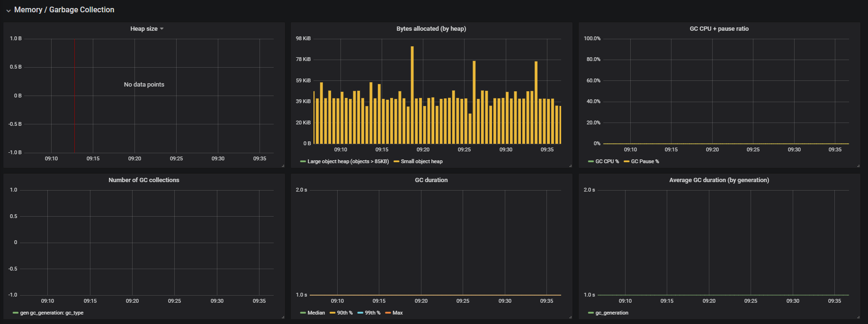Screen dimensions: 868x324
Task: Click GC CPU % green color swatch
Action: (x=591, y=162)
